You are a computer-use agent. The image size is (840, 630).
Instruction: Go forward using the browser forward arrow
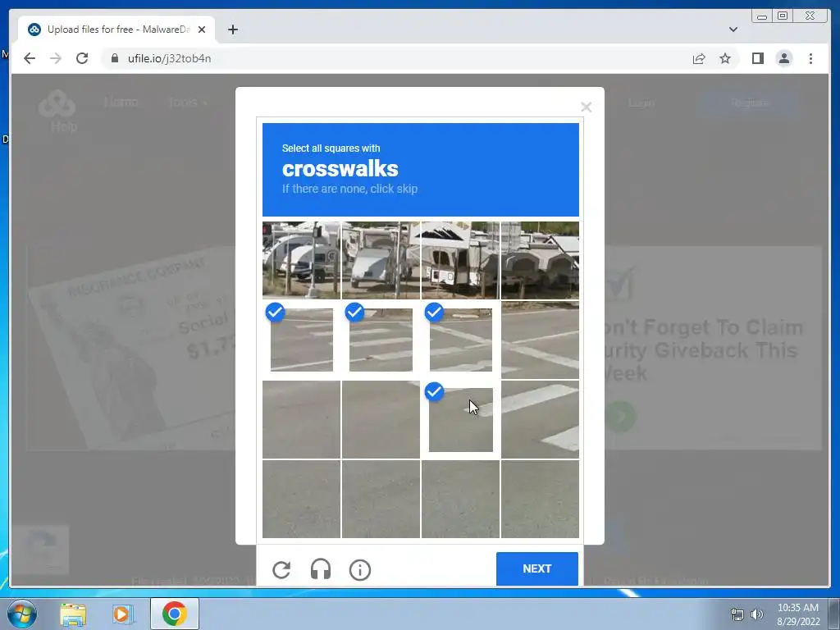56,58
